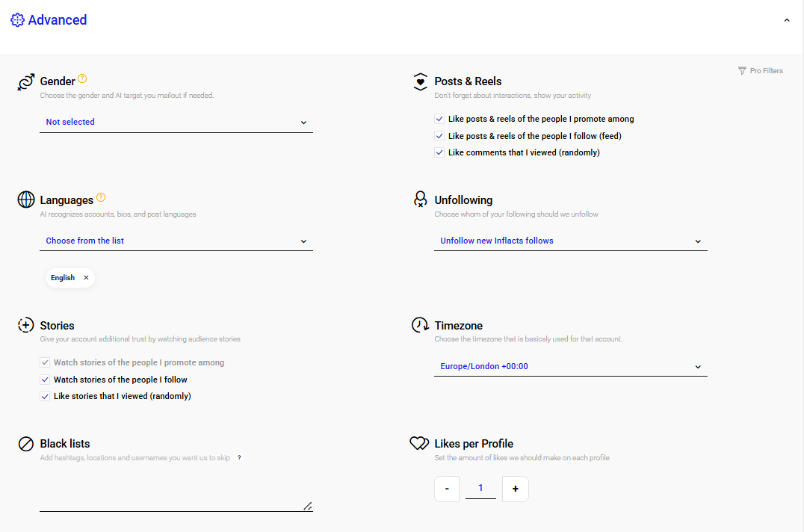Image resolution: width=804 pixels, height=532 pixels.
Task: Increase likes per profile with plus button
Action: pos(516,489)
